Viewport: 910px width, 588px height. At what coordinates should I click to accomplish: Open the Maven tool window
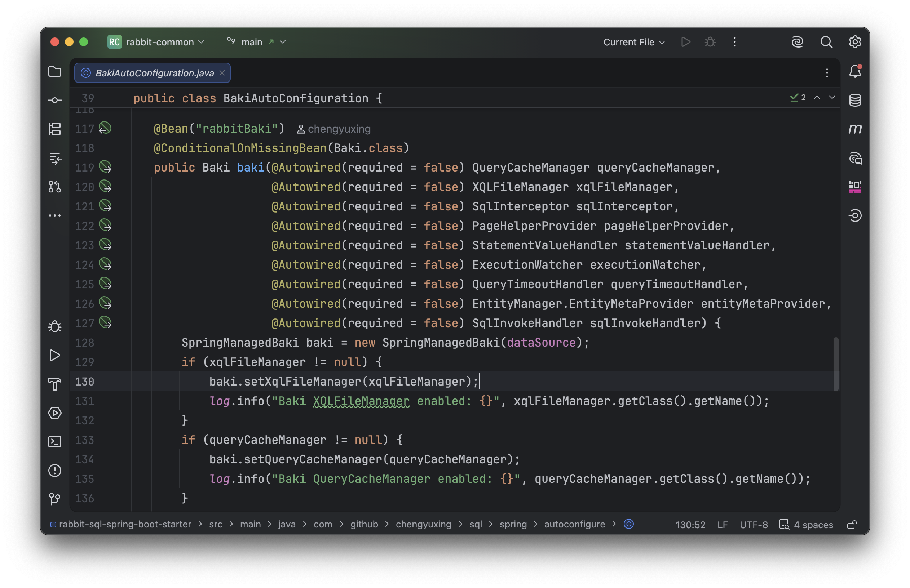[855, 129]
